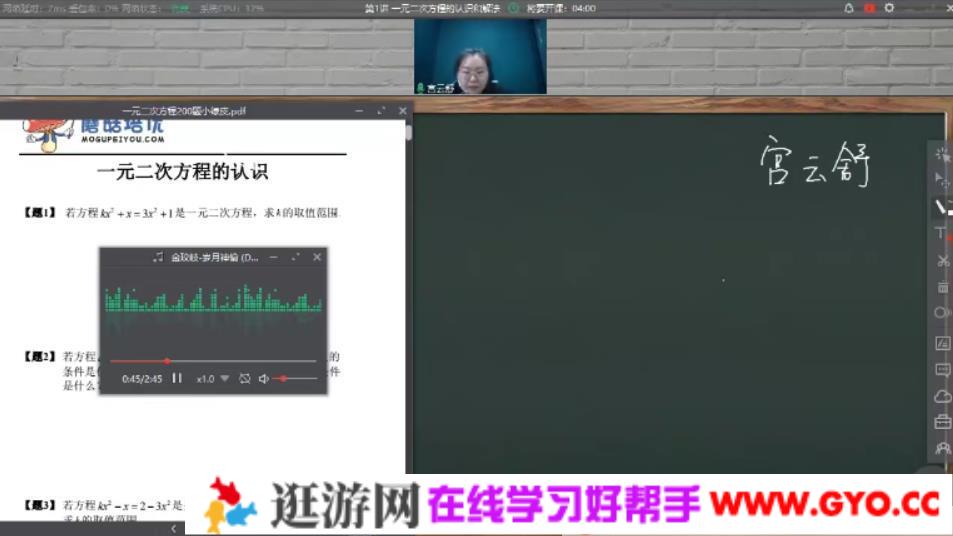Close the audio player window
Screen dimensions: 953x536
(317, 257)
